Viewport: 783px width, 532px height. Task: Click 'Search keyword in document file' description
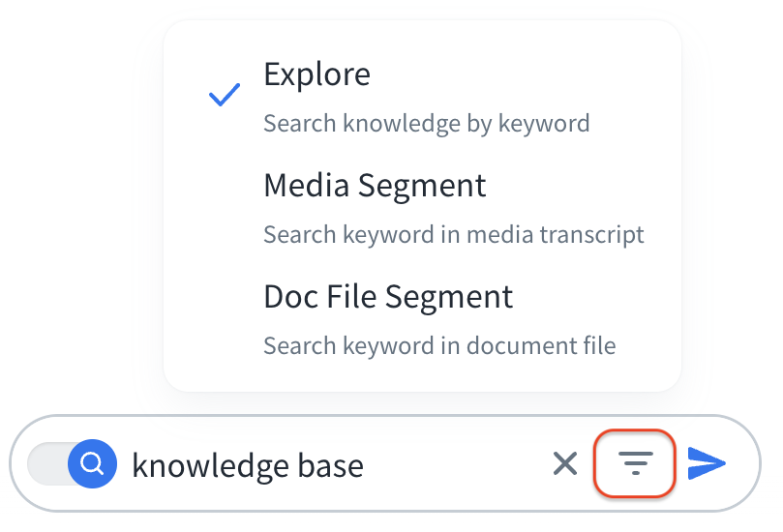[x=439, y=345]
